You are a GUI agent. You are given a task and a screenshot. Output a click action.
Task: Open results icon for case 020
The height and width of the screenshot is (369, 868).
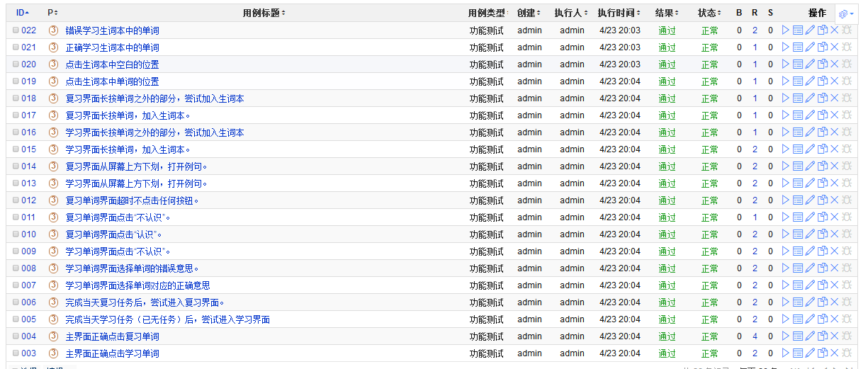tap(798, 64)
